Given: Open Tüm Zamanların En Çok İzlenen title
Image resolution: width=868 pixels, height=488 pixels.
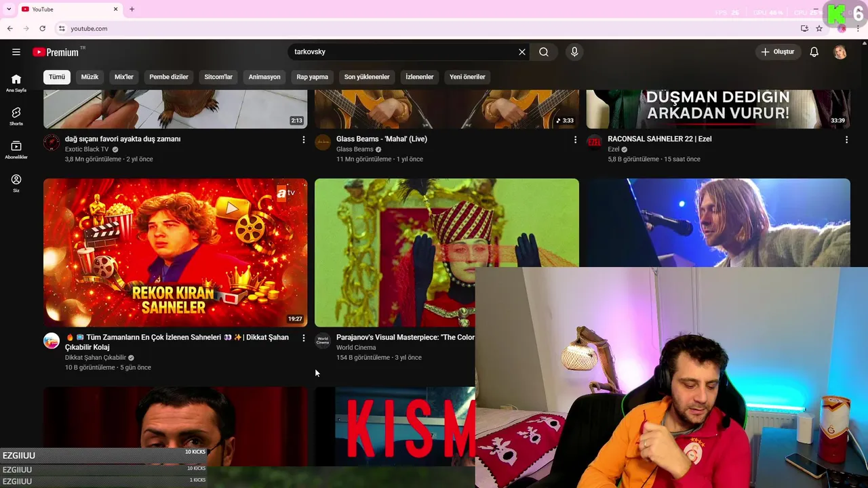Looking at the screenshot, I should click(177, 342).
